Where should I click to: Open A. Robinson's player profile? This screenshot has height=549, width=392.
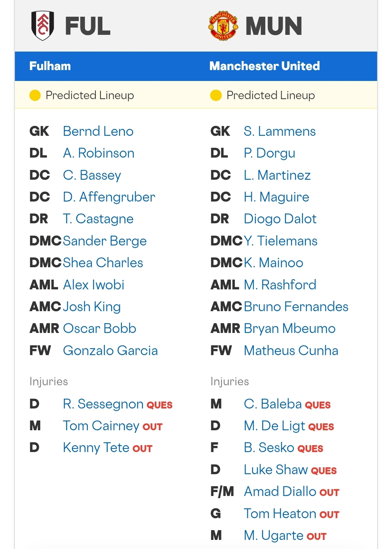pos(98,153)
